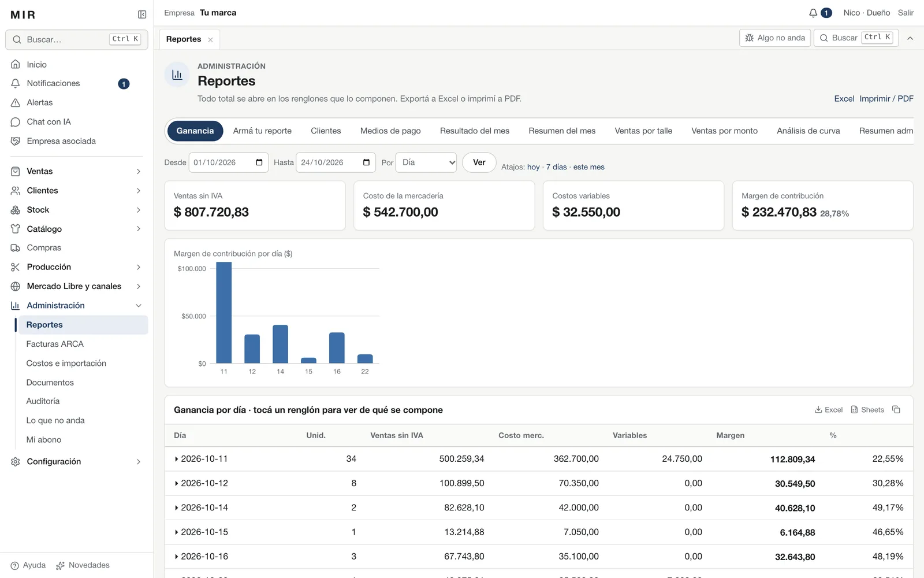Expand the Stock sidebar section
924x578 pixels.
(76, 210)
